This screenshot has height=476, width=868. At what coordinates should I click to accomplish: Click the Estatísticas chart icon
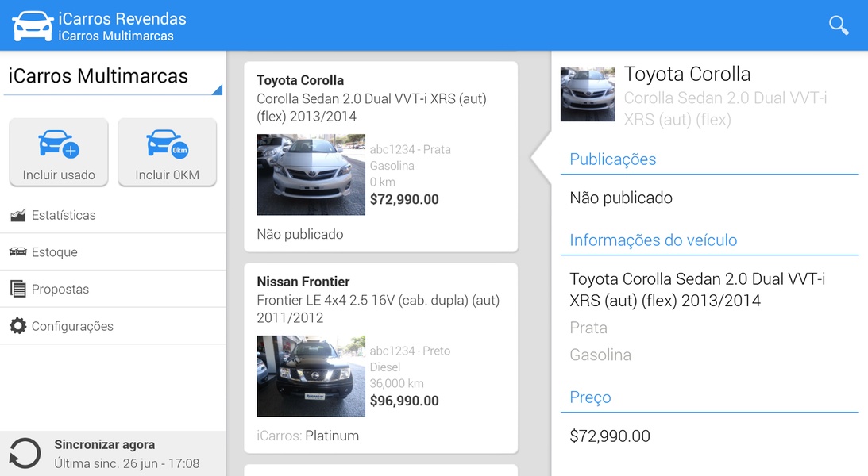click(17, 215)
